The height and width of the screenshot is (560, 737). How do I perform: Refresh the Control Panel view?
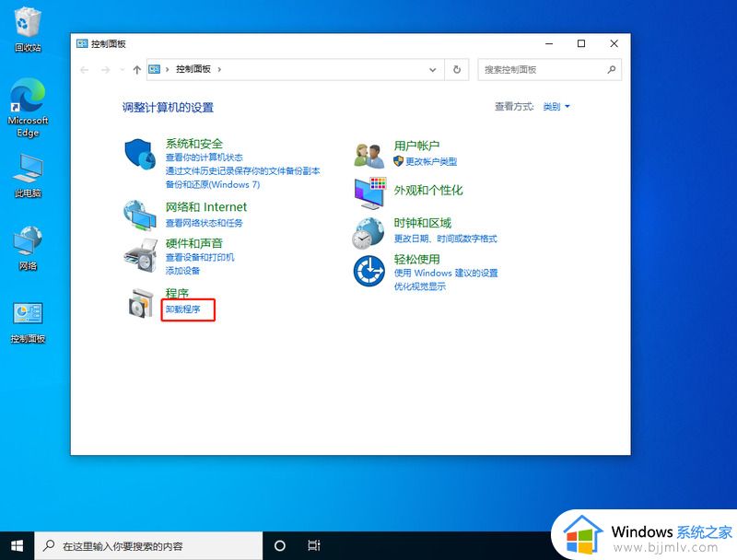click(x=456, y=69)
